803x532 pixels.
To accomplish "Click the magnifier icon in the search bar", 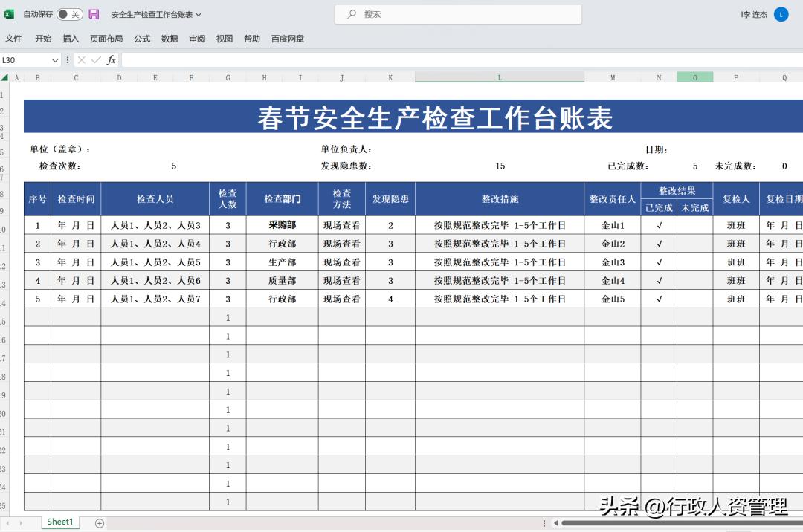I will pyautogui.click(x=352, y=13).
